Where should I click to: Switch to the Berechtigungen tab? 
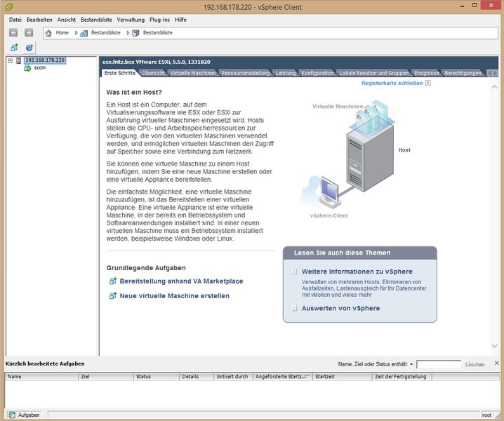point(463,73)
